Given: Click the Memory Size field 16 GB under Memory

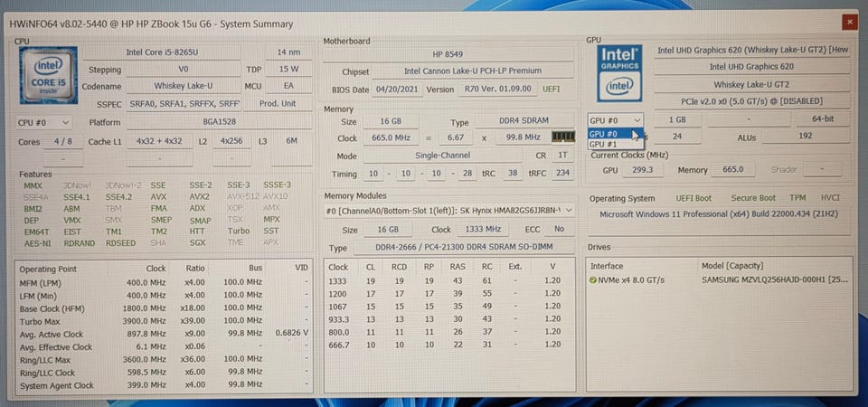Looking at the screenshot, I should (x=391, y=121).
